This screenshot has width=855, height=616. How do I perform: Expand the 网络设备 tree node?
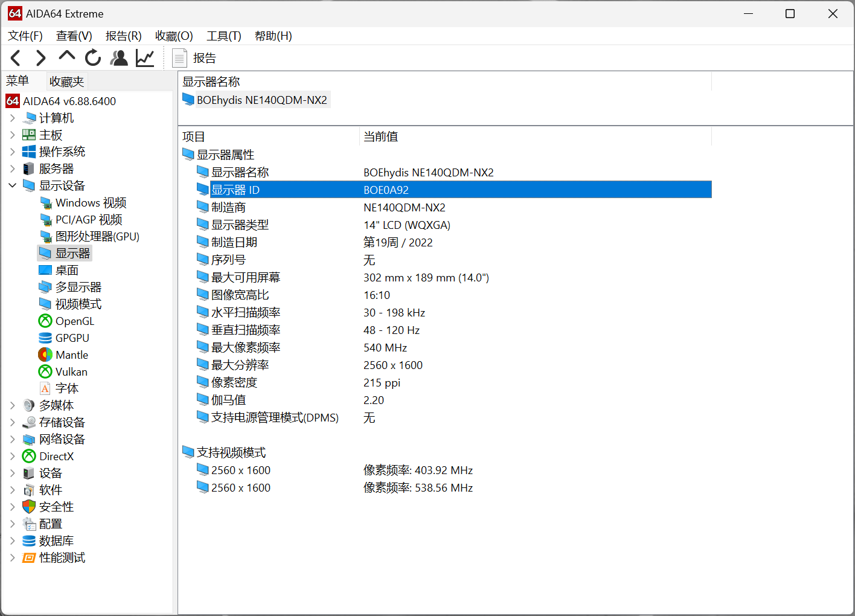pos(13,439)
